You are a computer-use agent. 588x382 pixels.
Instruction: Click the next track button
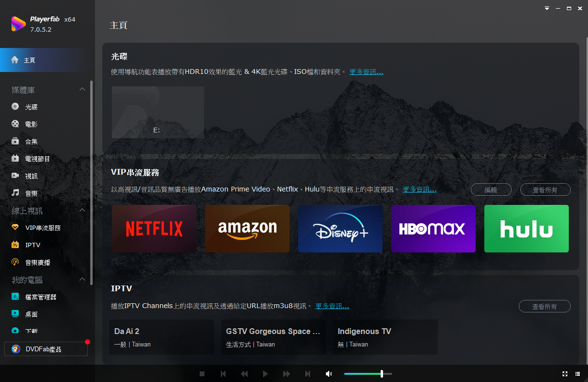pos(308,374)
